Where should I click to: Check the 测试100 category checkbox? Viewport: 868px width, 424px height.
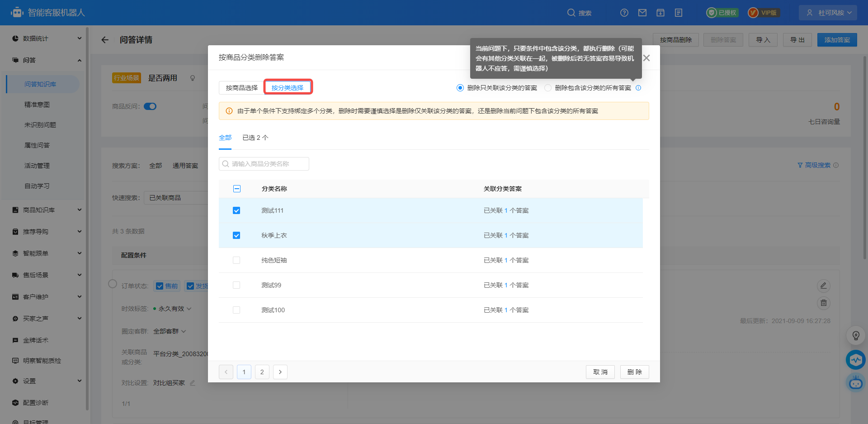click(236, 310)
